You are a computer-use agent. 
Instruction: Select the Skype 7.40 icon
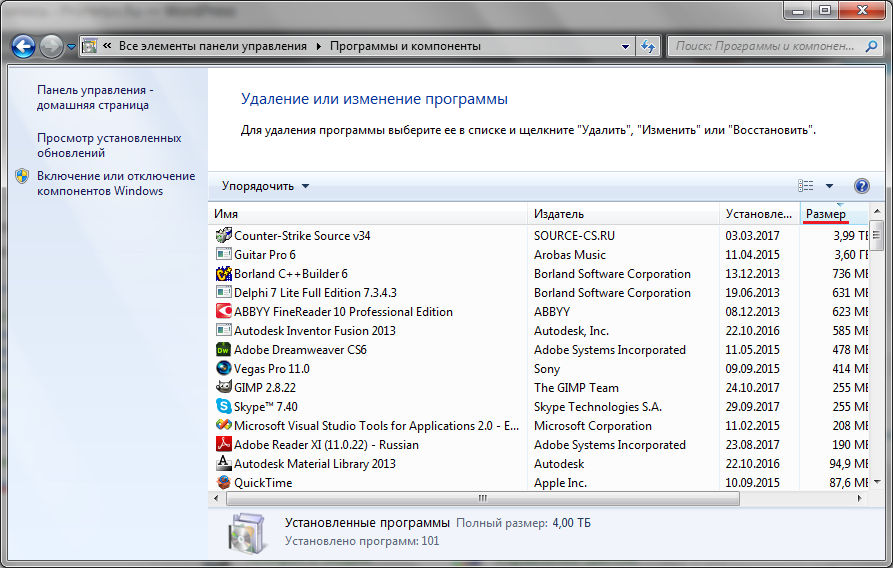point(224,407)
